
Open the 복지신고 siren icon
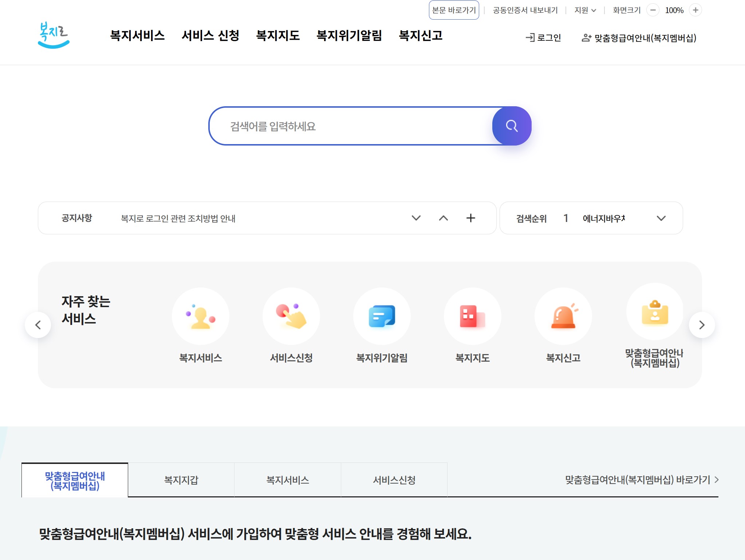tap(563, 316)
